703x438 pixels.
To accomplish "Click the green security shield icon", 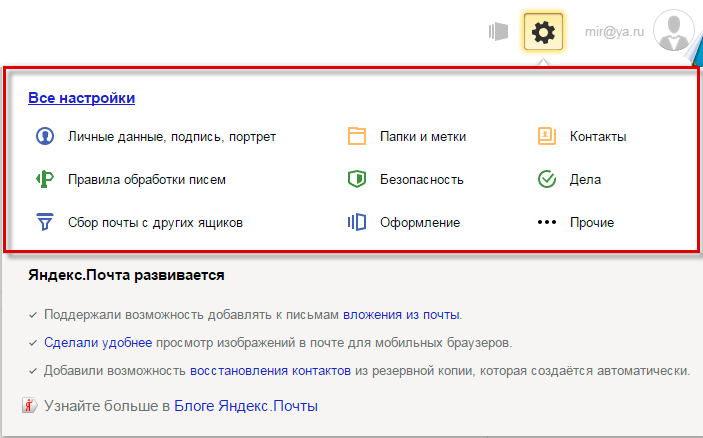I will (x=357, y=179).
